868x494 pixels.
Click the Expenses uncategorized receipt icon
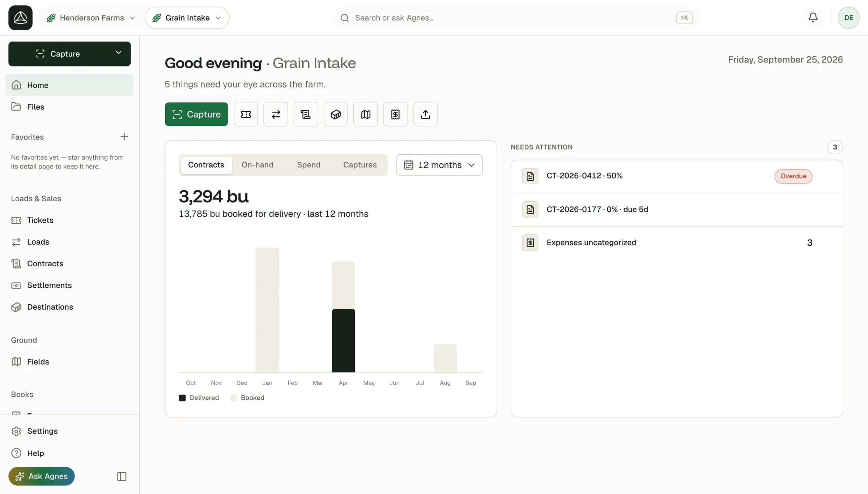530,242
